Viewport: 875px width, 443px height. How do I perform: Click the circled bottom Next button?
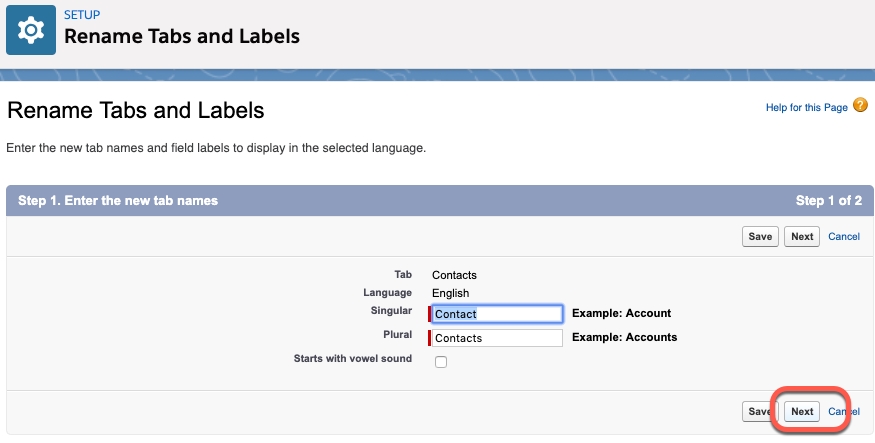(x=802, y=411)
